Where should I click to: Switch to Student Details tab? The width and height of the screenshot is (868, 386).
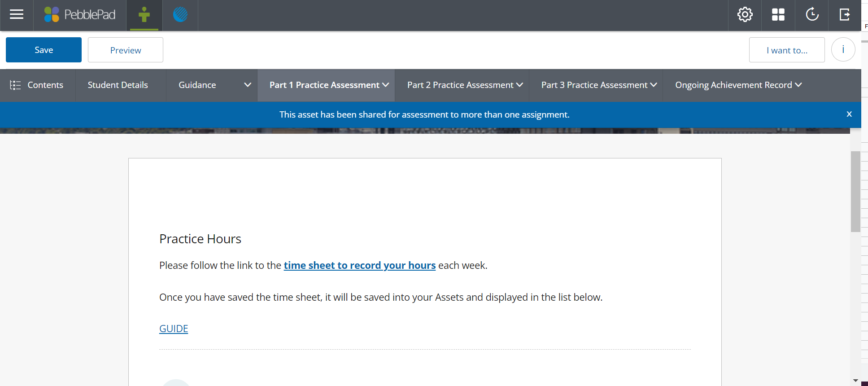point(118,85)
